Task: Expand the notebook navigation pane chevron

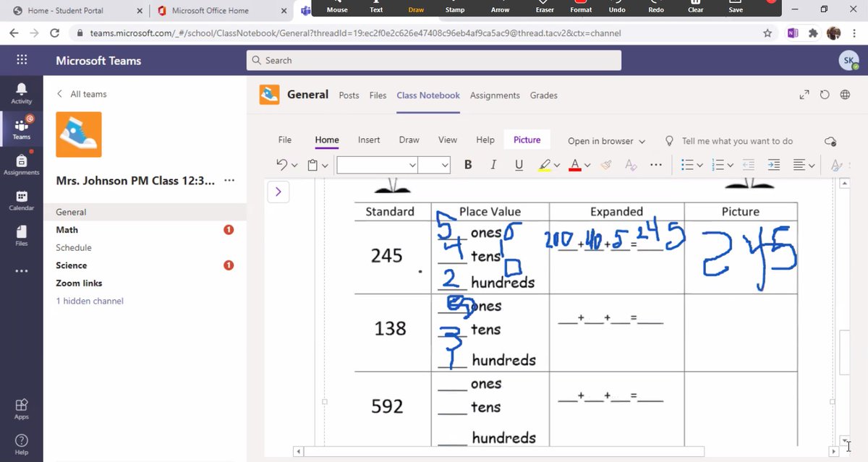Action: (278, 192)
